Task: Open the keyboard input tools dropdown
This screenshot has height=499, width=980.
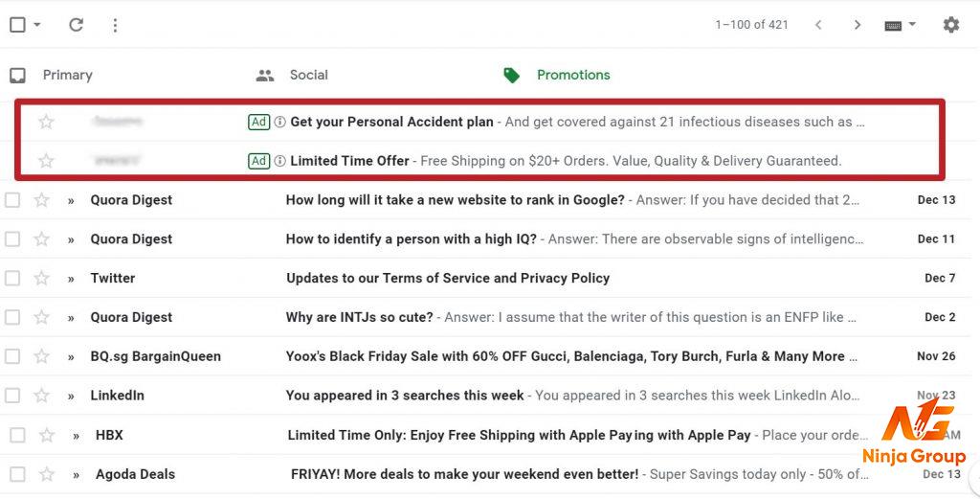Action: 900,25
